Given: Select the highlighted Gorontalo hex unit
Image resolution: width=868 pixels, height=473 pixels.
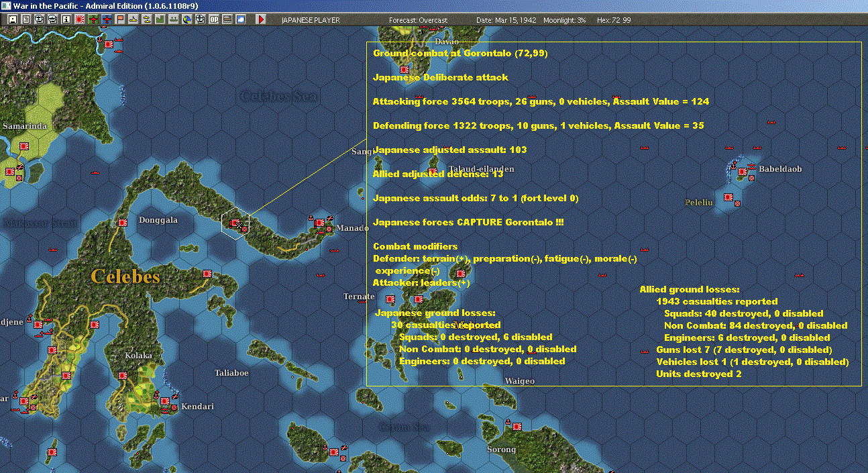Looking at the screenshot, I should (235, 223).
